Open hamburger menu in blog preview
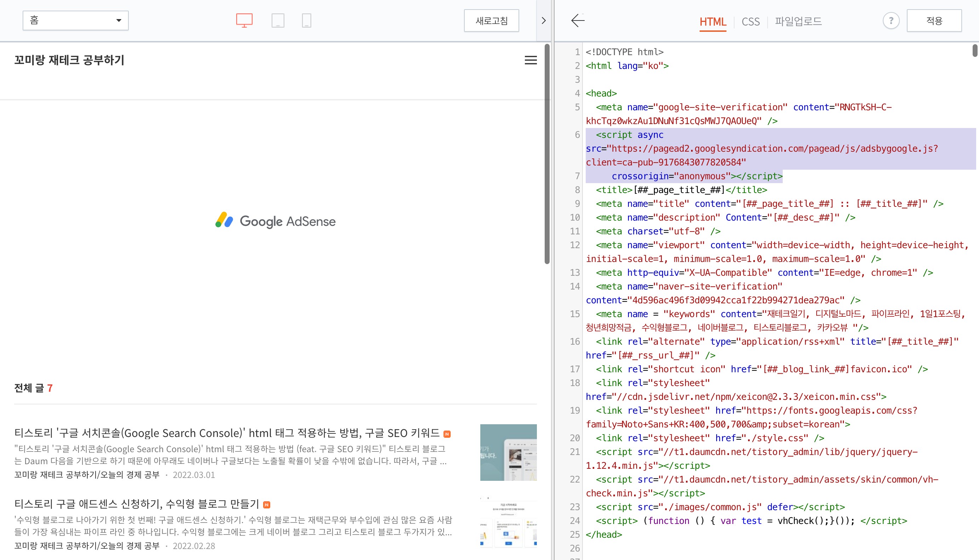Image resolution: width=979 pixels, height=560 pixels. tap(531, 60)
